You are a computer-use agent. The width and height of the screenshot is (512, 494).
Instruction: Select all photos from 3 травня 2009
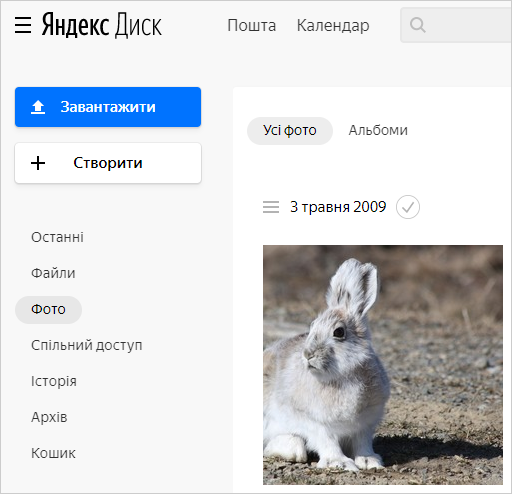pos(408,207)
